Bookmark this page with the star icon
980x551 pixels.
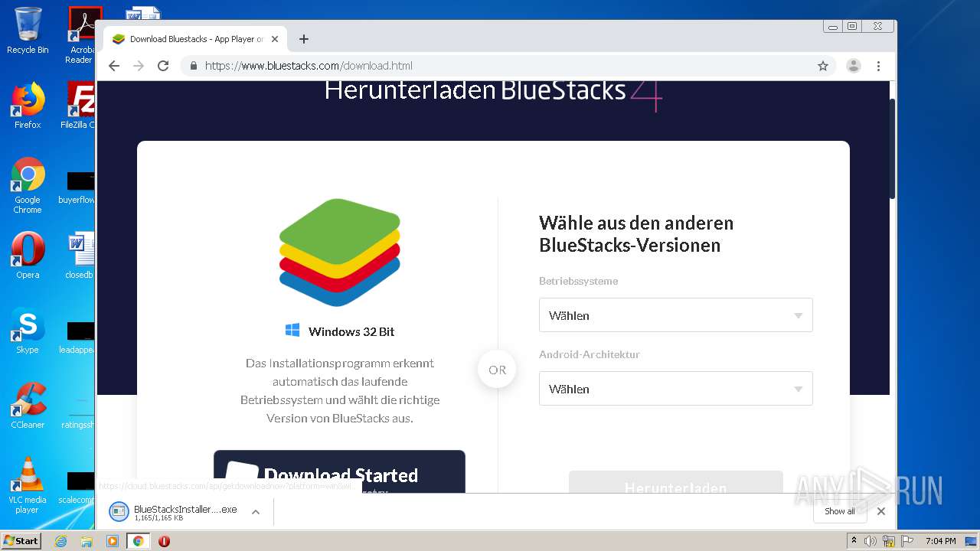click(823, 66)
